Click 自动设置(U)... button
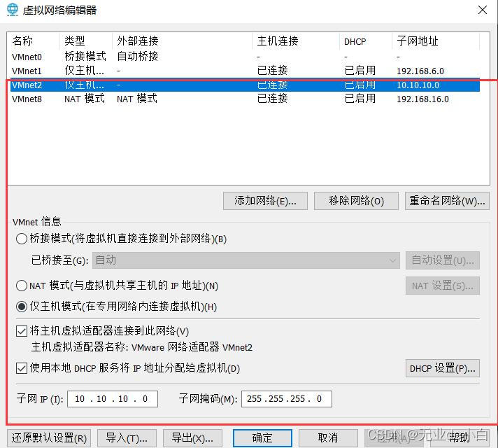 tap(443, 260)
